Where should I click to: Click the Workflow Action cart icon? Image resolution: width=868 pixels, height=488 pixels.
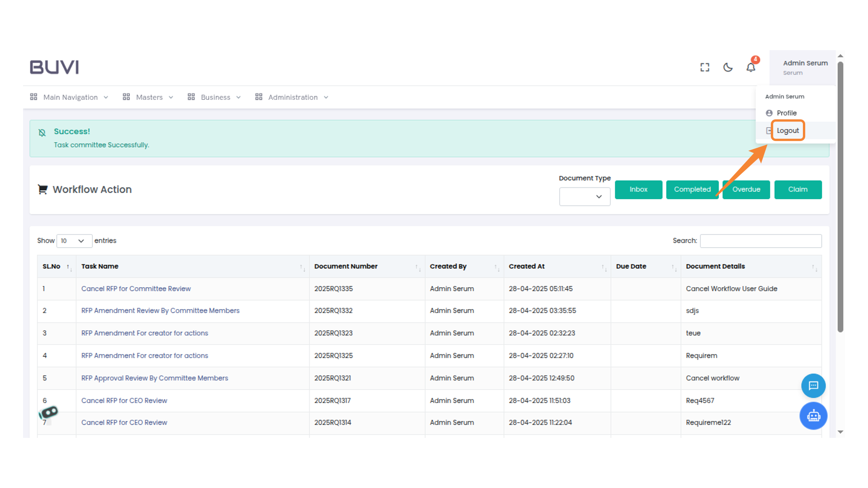42,189
